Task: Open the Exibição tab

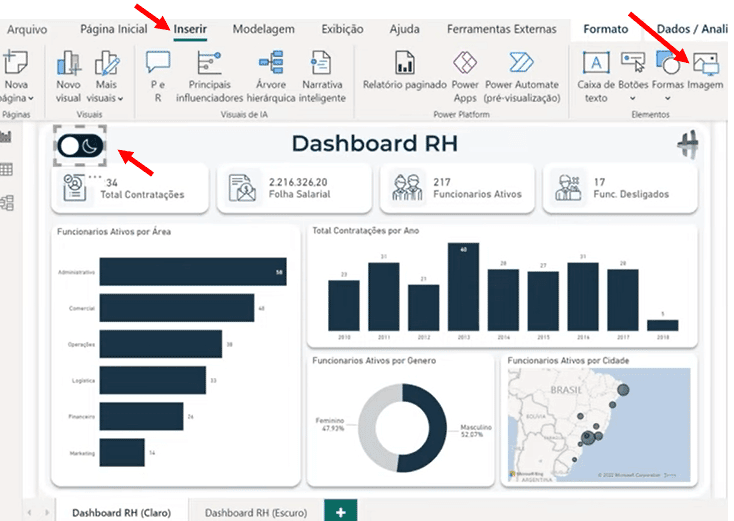Action: [x=342, y=29]
